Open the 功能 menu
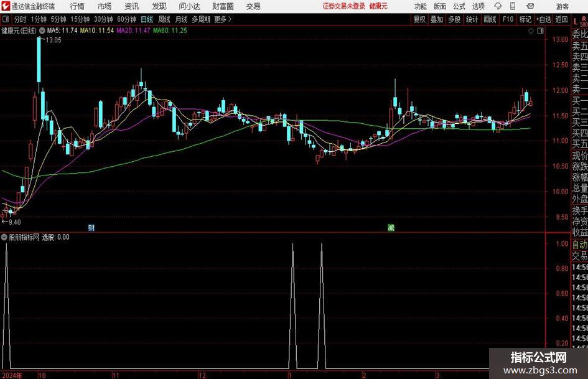 [x=421, y=6]
